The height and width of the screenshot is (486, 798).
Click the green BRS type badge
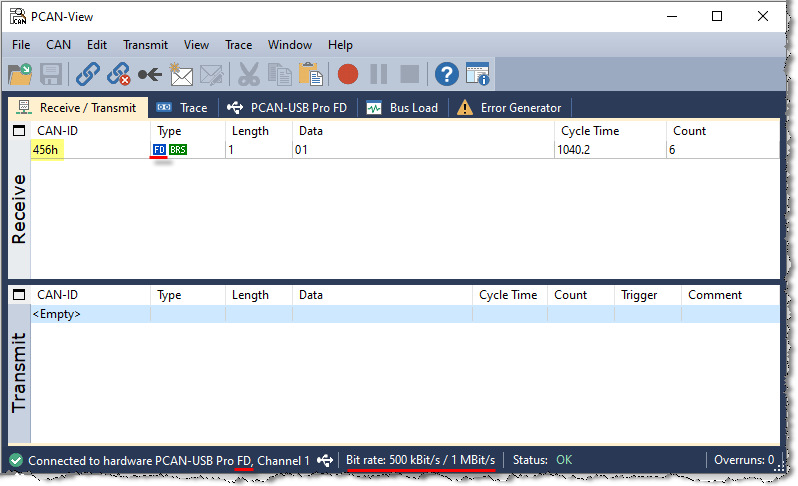(x=178, y=150)
